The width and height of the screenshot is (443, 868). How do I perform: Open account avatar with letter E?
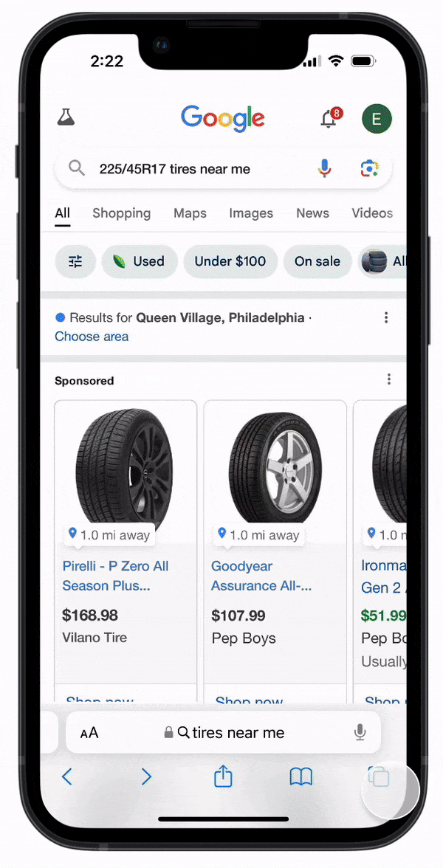point(377,118)
